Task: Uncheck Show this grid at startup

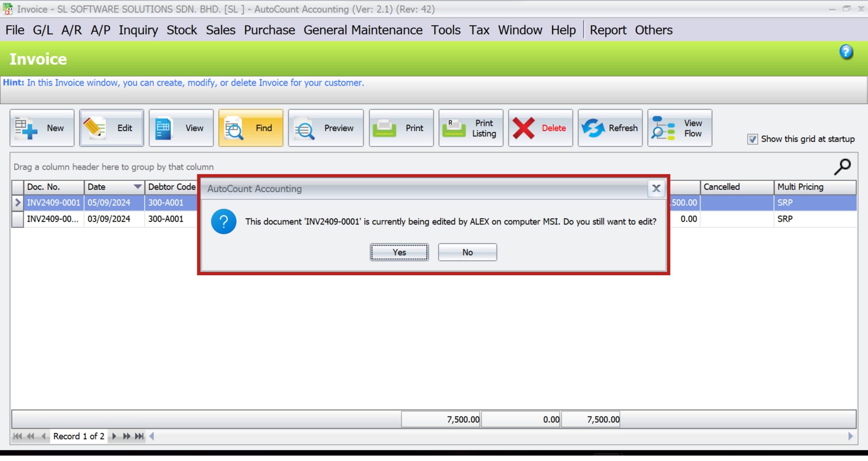Action: [753, 139]
